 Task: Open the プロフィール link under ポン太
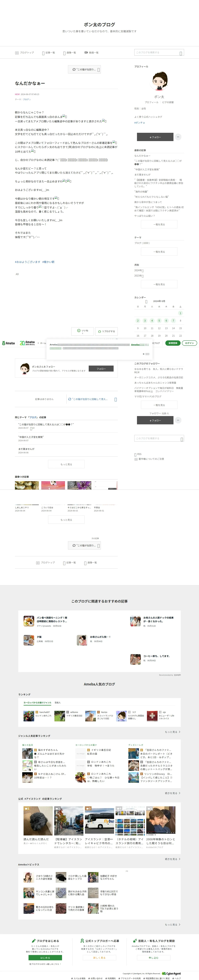coord(151,102)
